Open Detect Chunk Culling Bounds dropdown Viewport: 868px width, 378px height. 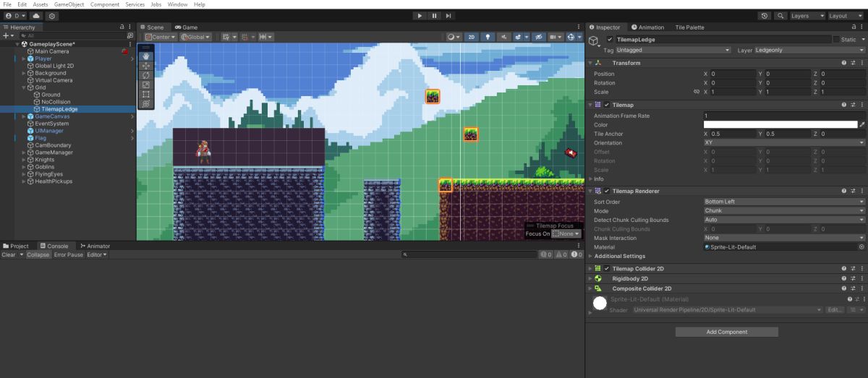coord(784,220)
